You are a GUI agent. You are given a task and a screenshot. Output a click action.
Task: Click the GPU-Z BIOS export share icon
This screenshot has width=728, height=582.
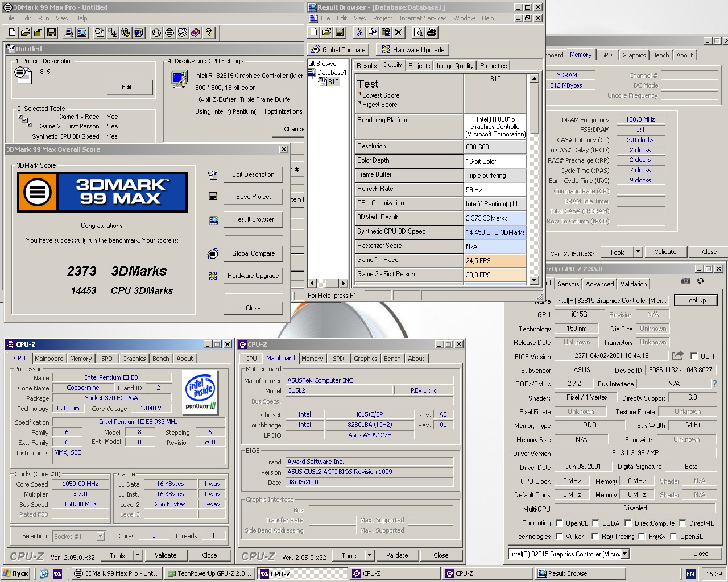677,356
